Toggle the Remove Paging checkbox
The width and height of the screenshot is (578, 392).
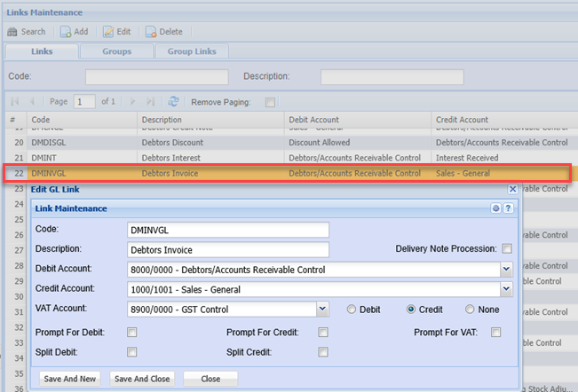(x=271, y=102)
